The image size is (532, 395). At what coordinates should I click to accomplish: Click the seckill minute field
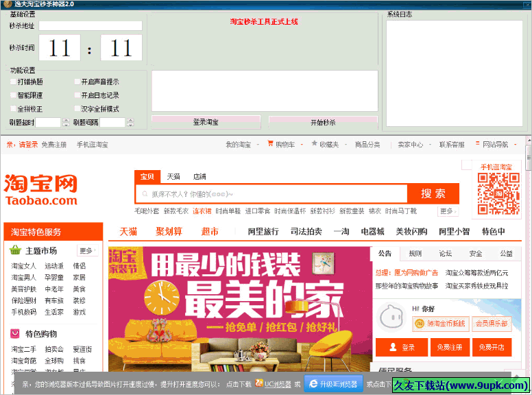[x=121, y=47]
